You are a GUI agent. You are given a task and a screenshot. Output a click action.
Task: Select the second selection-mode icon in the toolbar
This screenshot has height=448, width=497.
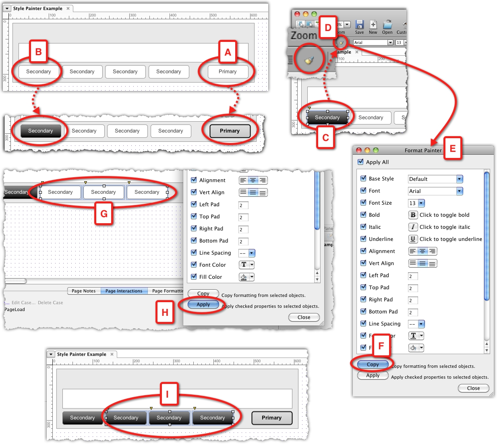pos(309,24)
